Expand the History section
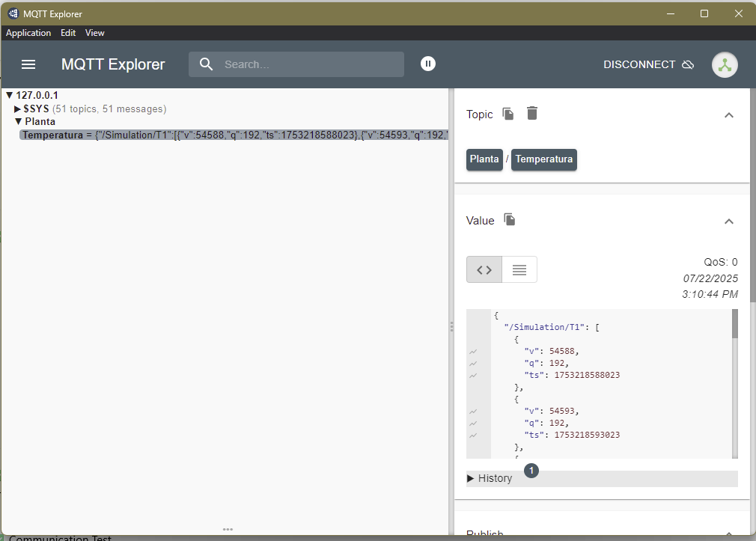756x541 pixels. [602, 478]
